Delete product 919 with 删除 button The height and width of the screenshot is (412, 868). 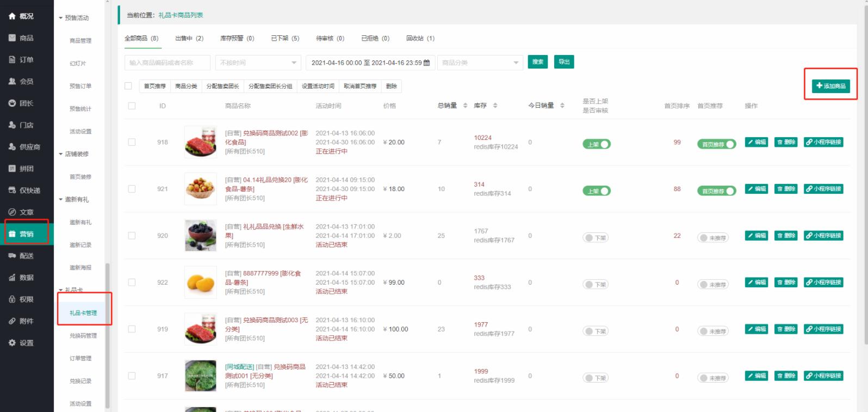786,329
